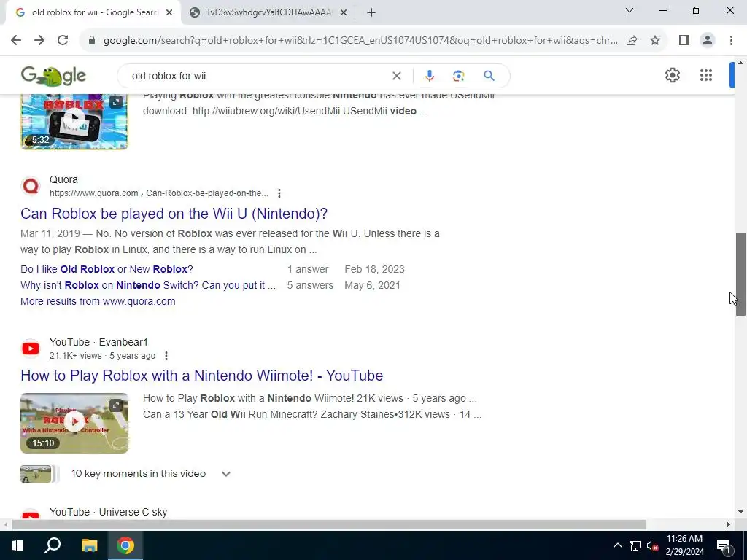747x560 pixels.
Task: Open the notification center
Action: (724, 545)
